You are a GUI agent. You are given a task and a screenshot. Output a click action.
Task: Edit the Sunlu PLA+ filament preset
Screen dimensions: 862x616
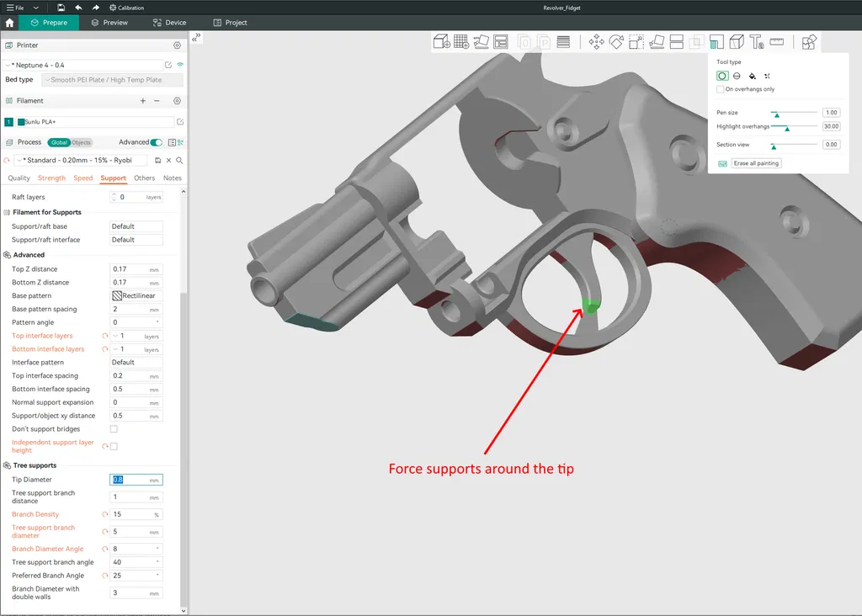(x=180, y=122)
